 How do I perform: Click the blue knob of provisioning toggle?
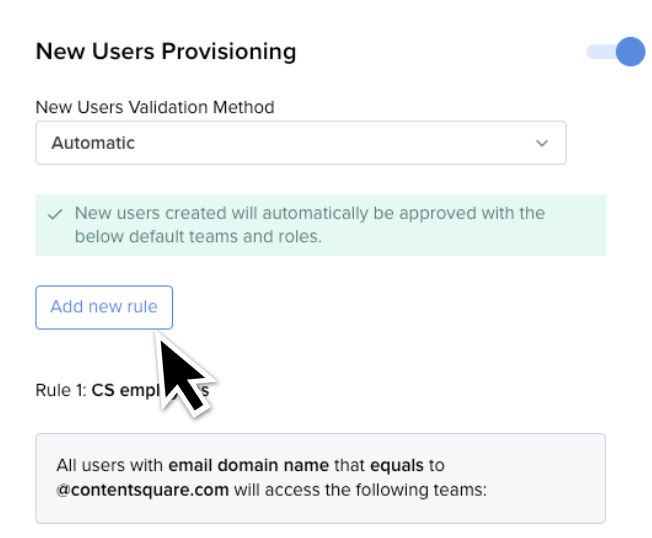tap(630, 52)
